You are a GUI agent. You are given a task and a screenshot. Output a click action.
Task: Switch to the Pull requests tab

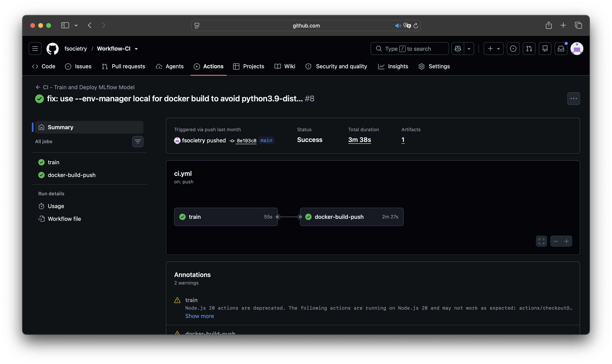coord(124,66)
